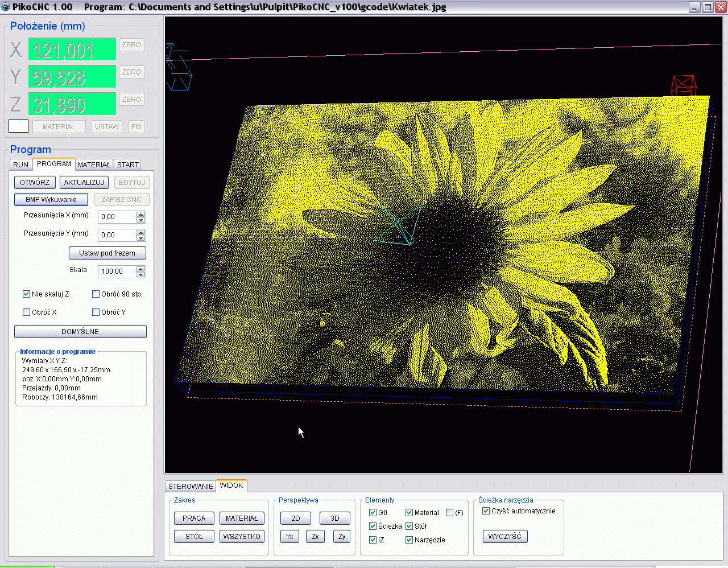The image size is (728, 568).
Task: Toggle Ścieżka element checkbox
Action: [373, 526]
